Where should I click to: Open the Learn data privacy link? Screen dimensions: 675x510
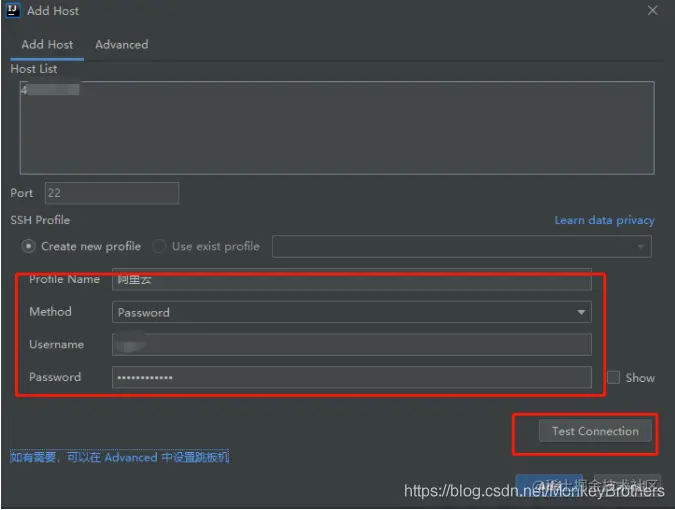(x=604, y=220)
